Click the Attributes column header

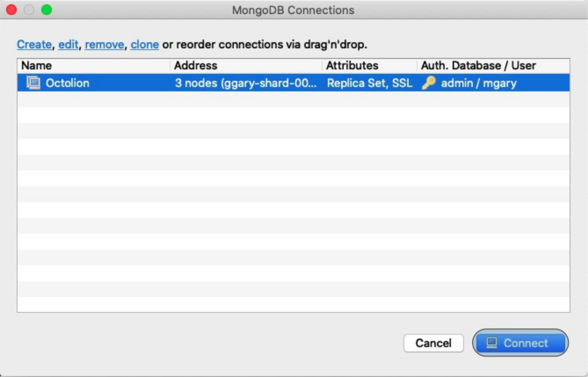coord(370,66)
